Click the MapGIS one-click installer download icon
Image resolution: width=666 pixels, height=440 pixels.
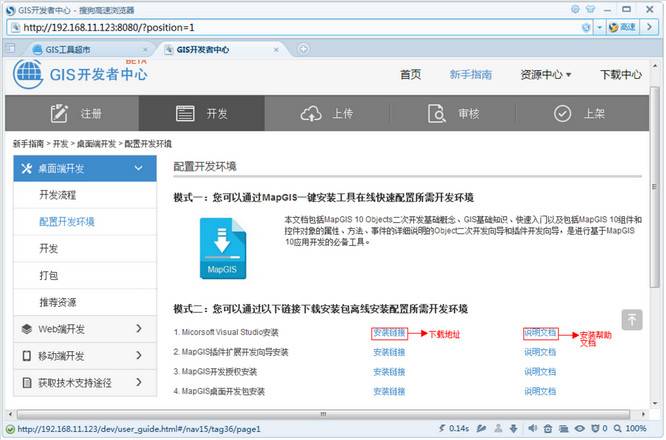223,248
